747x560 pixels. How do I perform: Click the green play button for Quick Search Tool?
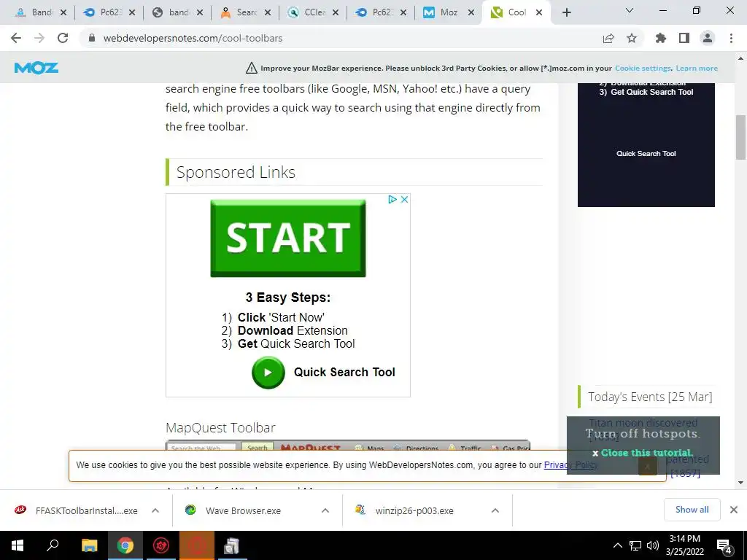tap(268, 373)
